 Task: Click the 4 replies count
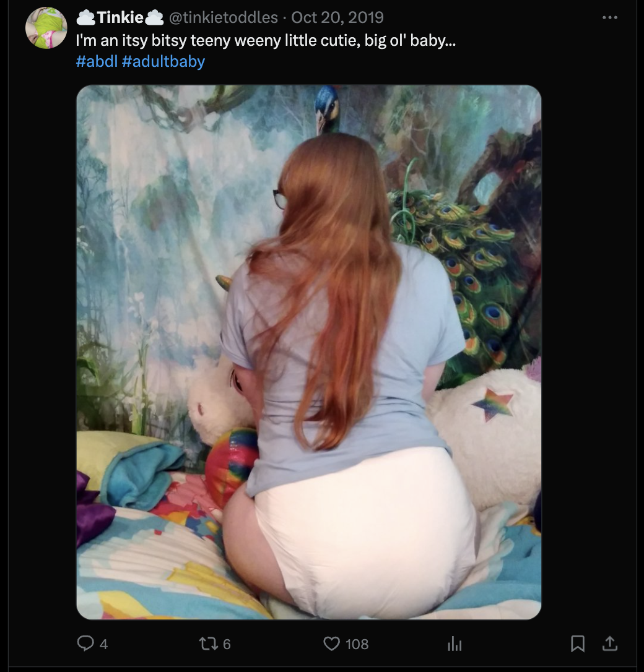click(x=104, y=644)
